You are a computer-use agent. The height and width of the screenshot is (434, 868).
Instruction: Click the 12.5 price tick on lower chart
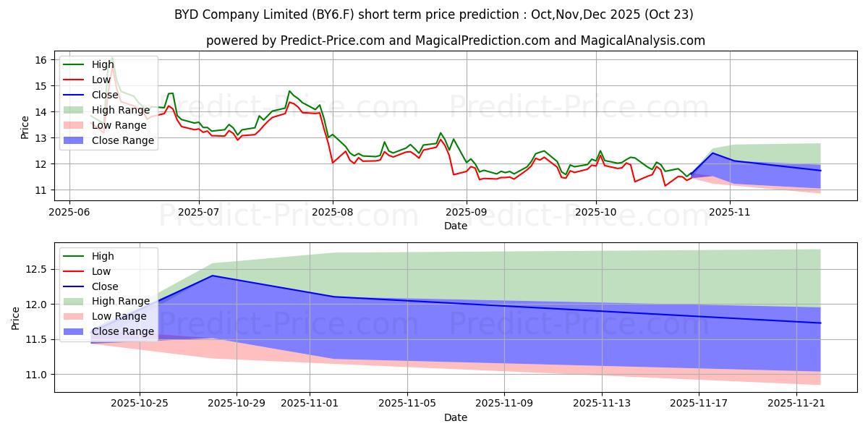[35, 269]
